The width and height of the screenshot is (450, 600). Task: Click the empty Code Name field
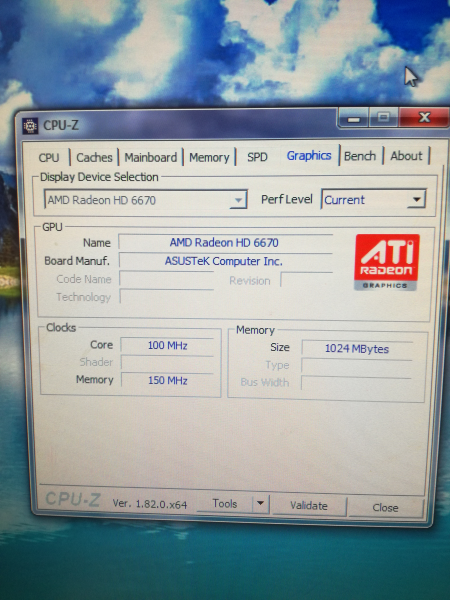coord(166,279)
